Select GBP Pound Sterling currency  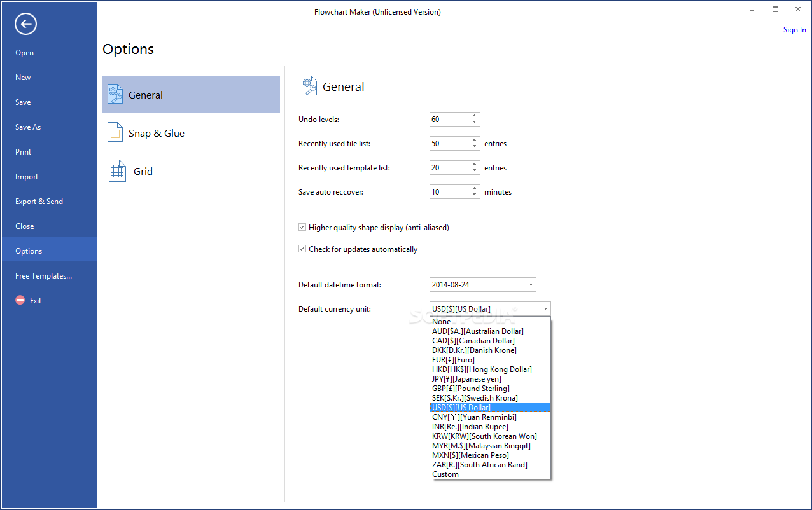point(490,388)
